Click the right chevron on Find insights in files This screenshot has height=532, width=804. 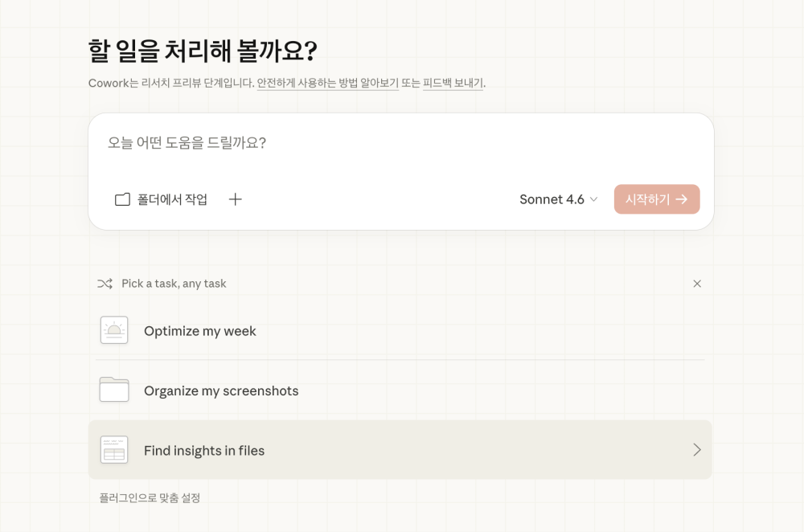(697, 450)
